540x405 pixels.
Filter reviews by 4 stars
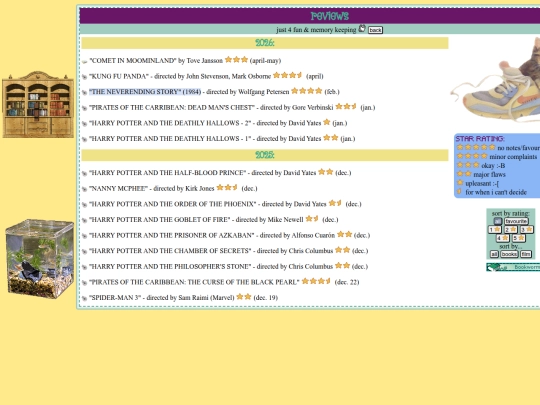(502, 238)
